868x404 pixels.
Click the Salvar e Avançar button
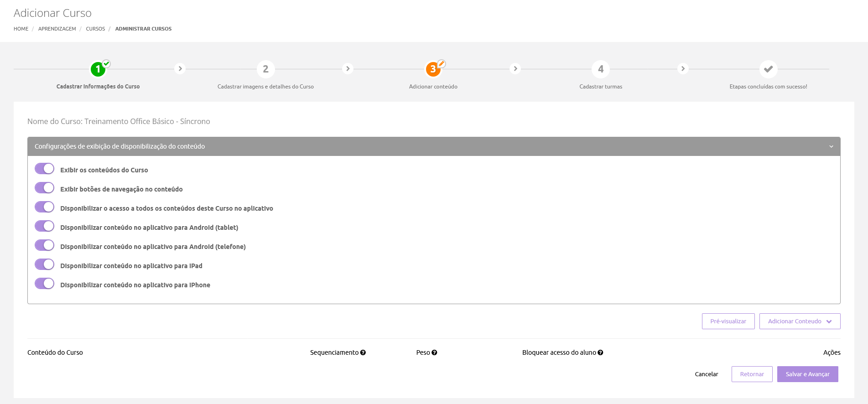[807, 374]
